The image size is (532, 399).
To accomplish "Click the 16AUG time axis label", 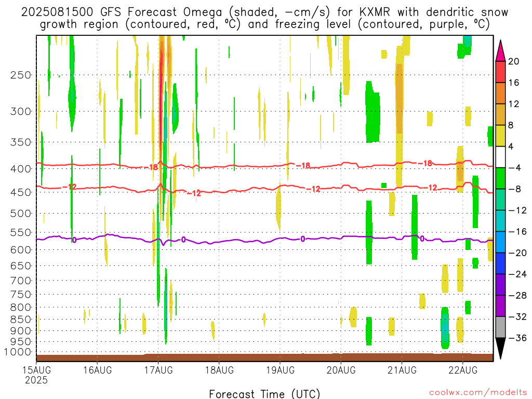I will pos(97,370).
